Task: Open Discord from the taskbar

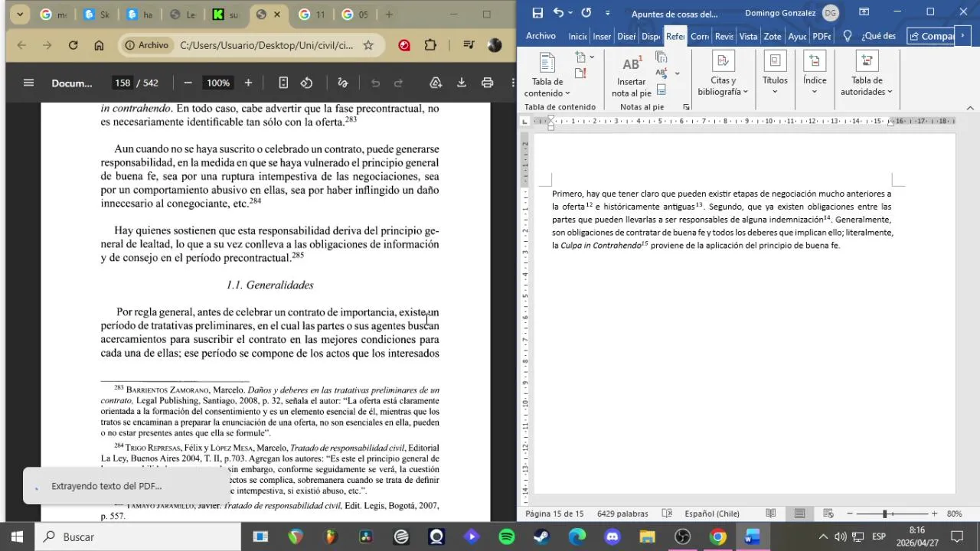Action: pos(612,536)
